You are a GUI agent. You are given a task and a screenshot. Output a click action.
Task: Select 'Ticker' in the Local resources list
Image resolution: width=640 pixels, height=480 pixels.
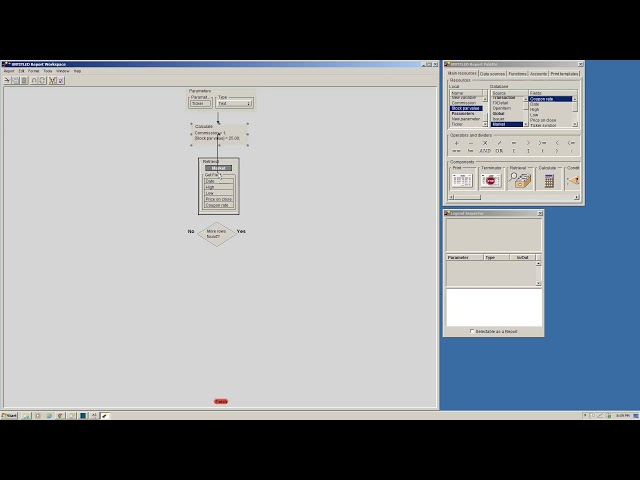pos(466,124)
